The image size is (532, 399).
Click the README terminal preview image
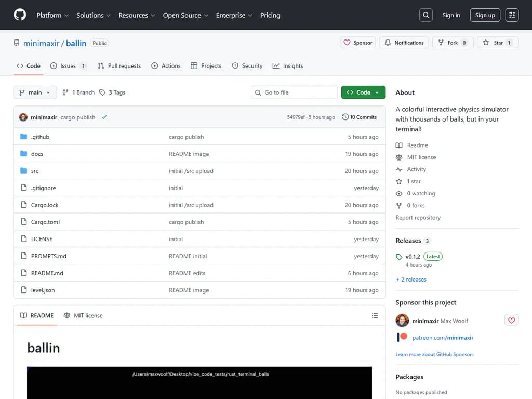coord(199,383)
